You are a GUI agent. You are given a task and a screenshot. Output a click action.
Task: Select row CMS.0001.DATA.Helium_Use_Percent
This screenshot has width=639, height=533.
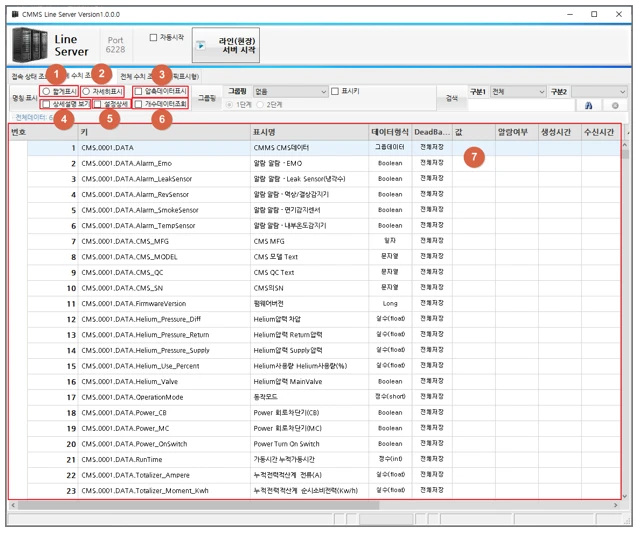pos(324,366)
